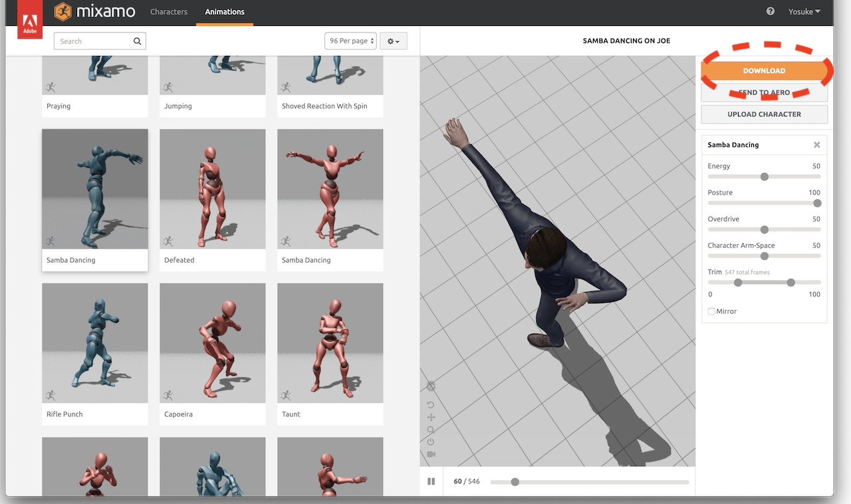Click the orange Download button
The width and height of the screenshot is (851, 504).
pyautogui.click(x=765, y=70)
